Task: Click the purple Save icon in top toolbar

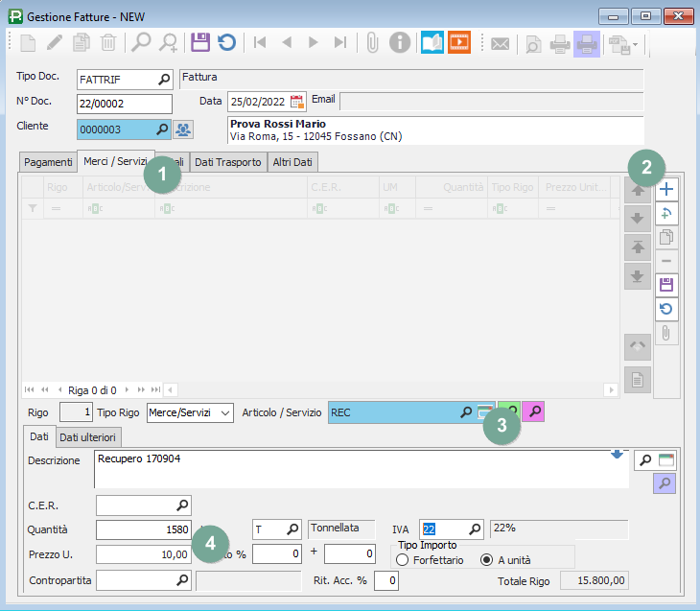Action: tap(199, 42)
